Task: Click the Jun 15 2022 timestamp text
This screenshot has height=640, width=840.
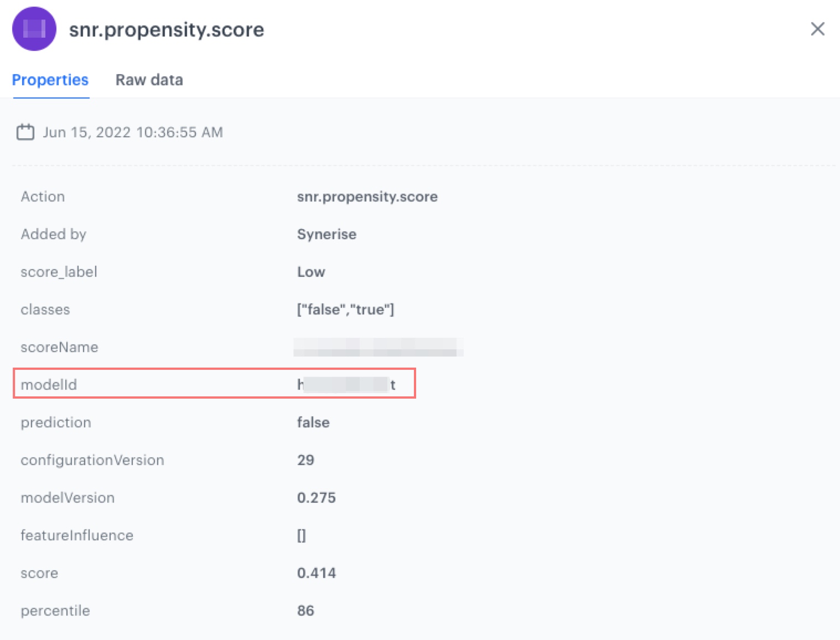Action: point(133,132)
